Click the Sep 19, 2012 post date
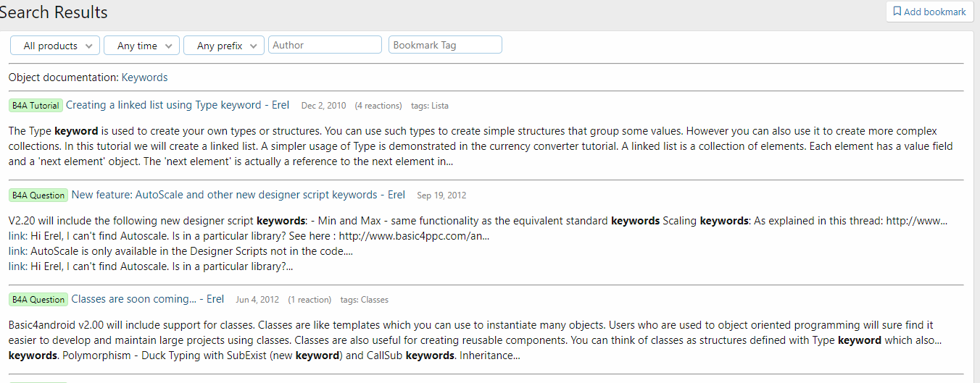 click(441, 195)
